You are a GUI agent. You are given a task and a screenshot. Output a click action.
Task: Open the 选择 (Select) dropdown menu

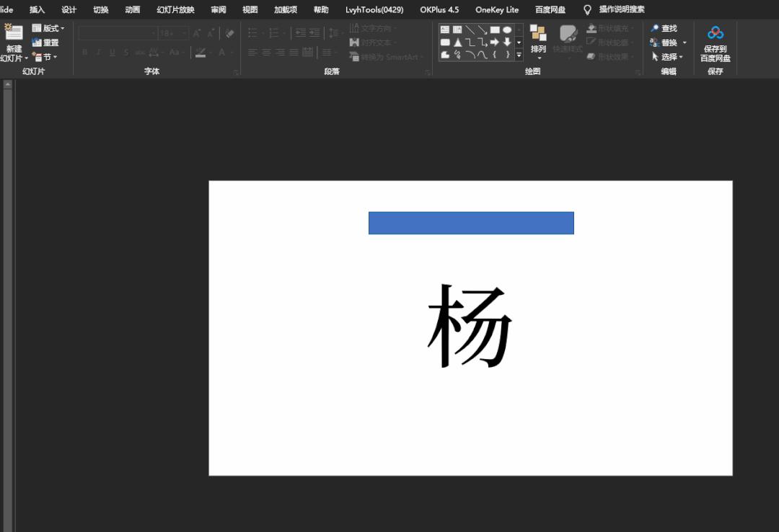pos(668,56)
